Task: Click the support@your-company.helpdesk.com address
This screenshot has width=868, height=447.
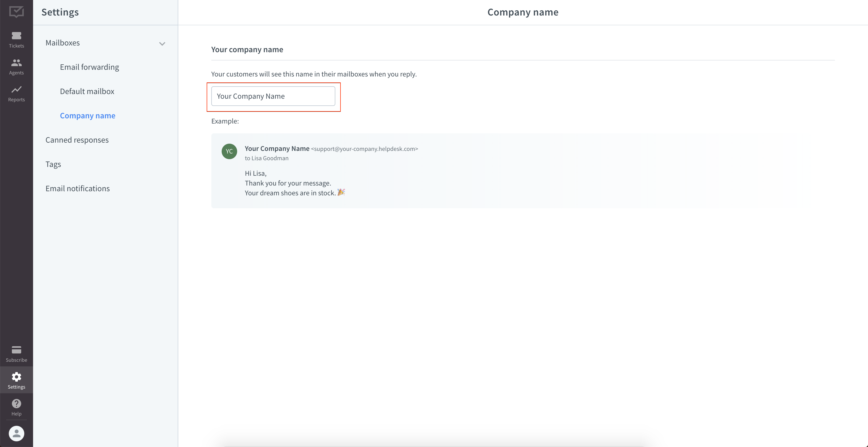Action: 364,149
